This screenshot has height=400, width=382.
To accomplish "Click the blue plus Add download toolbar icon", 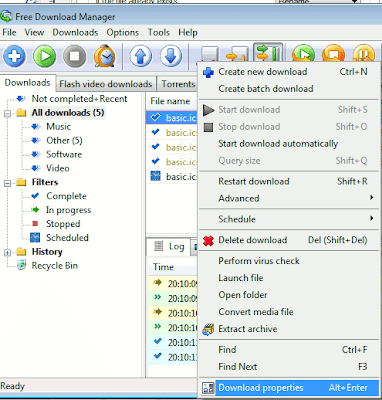I will point(14,56).
